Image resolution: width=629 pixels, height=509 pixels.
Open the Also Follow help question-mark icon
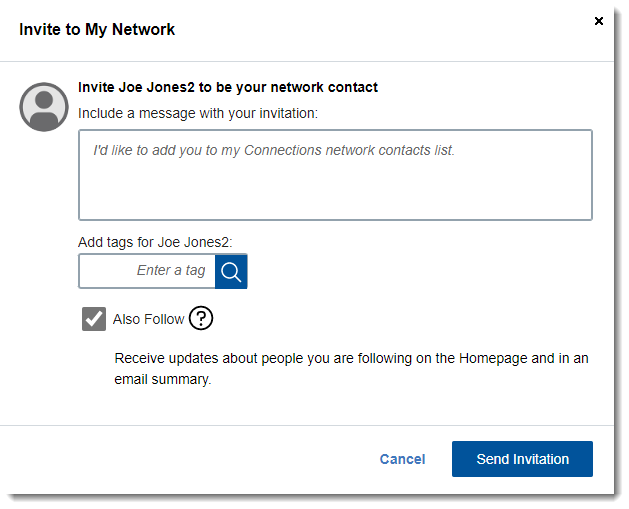201,318
